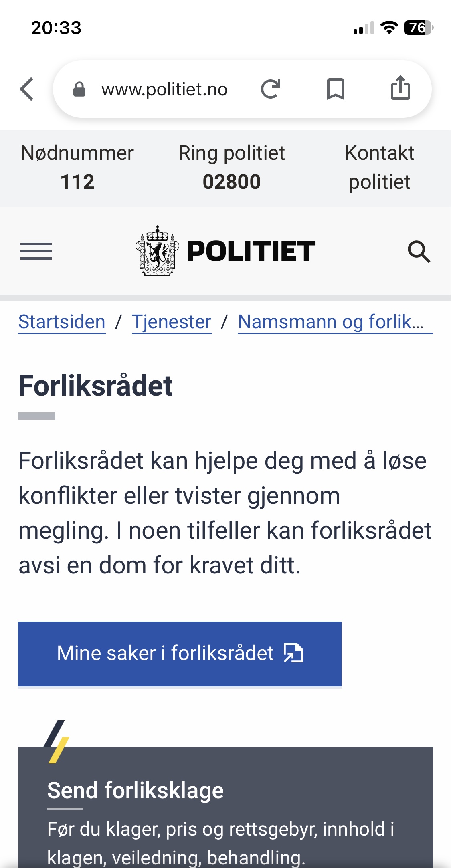451x868 pixels.
Task: Open site search with the magnifier icon
Action: 419,252
